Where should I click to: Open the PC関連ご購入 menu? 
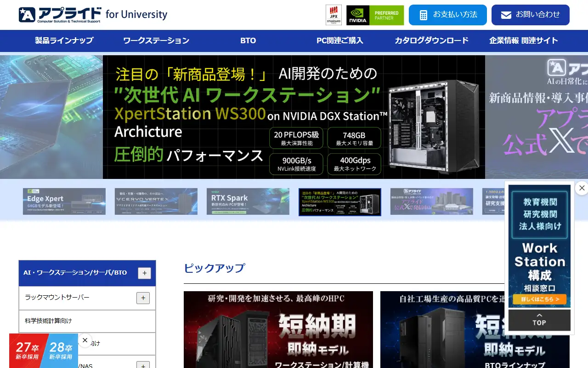click(x=340, y=40)
